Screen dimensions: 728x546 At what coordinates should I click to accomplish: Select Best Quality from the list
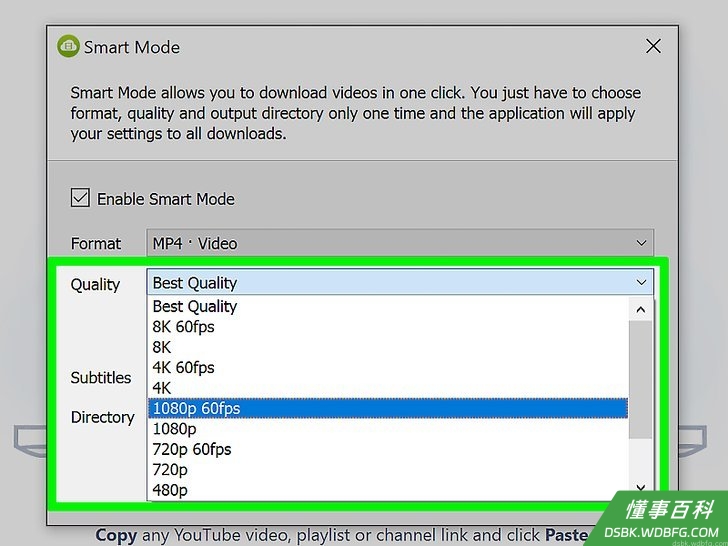click(388, 306)
